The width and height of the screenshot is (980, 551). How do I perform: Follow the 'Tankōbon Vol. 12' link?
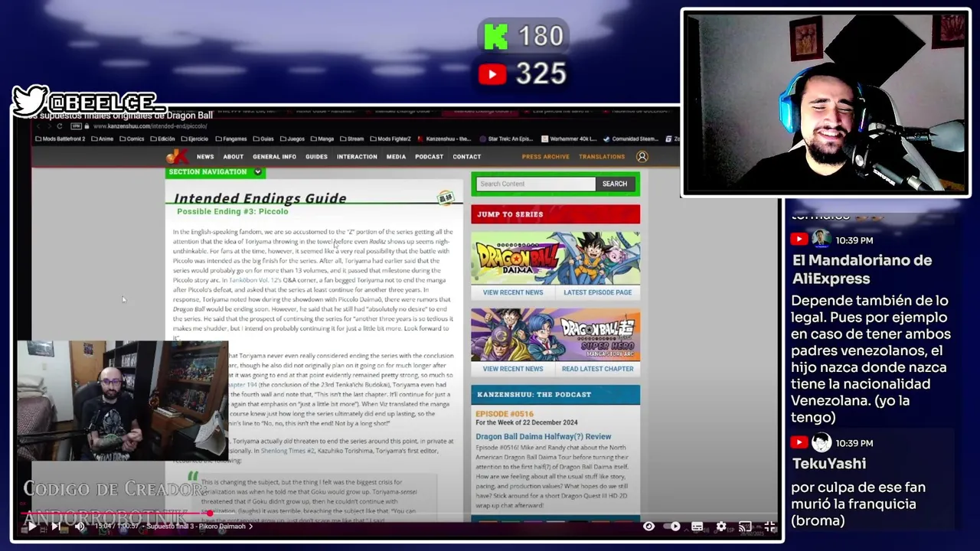coord(255,280)
